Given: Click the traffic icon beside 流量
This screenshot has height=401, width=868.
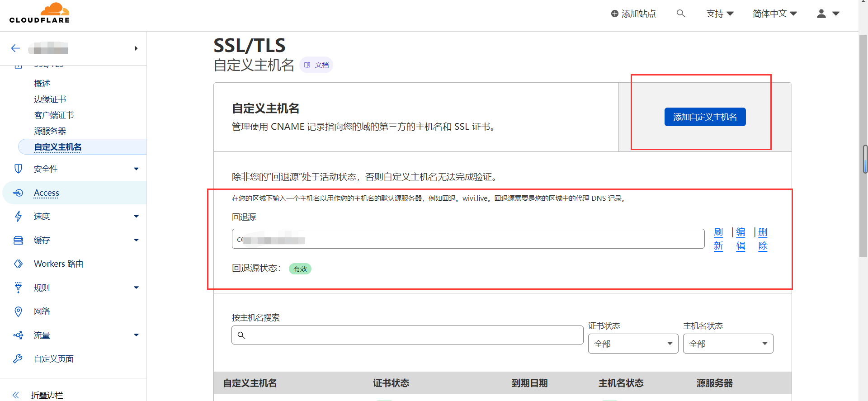Looking at the screenshot, I should pyautogui.click(x=18, y=335).
